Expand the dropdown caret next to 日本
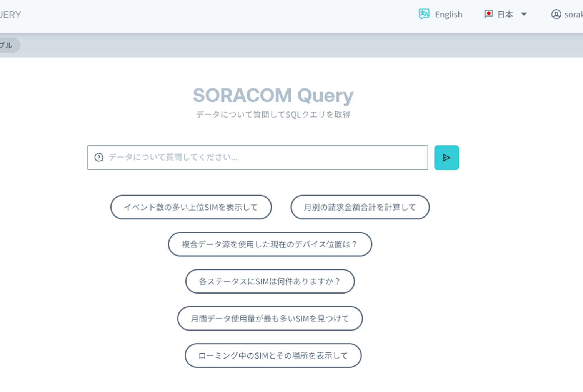The height and width of the screenshot is (392, 583). click(x=524, y=14)
